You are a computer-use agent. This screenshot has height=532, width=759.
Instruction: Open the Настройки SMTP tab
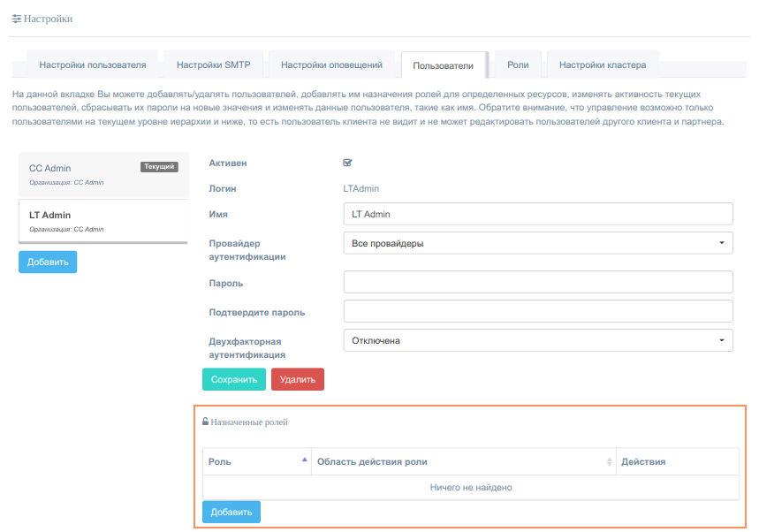click(213, 65)
